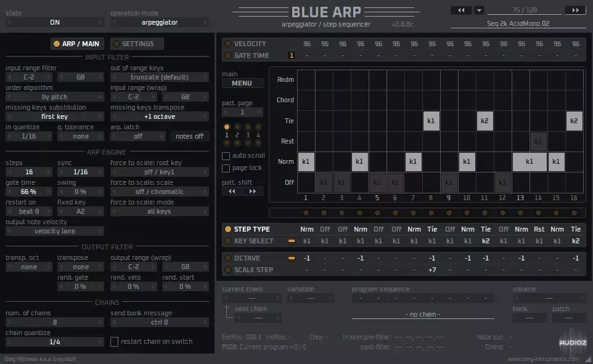The height and width of the screenshot is (364, 593).
Task: Click the OCTAVE lane edit icon
Action: (x=291, y=258)
